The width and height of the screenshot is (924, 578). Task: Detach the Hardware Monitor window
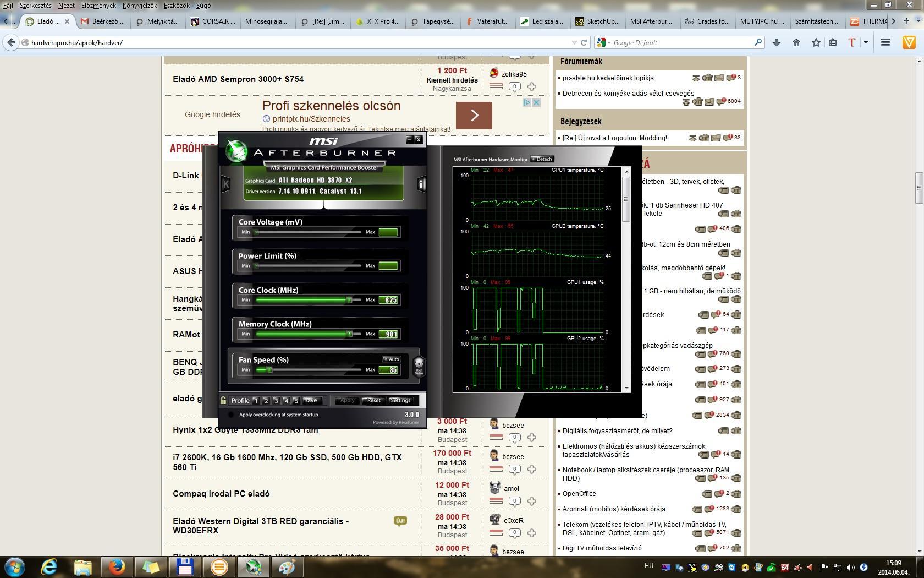[x=542, y=159]
